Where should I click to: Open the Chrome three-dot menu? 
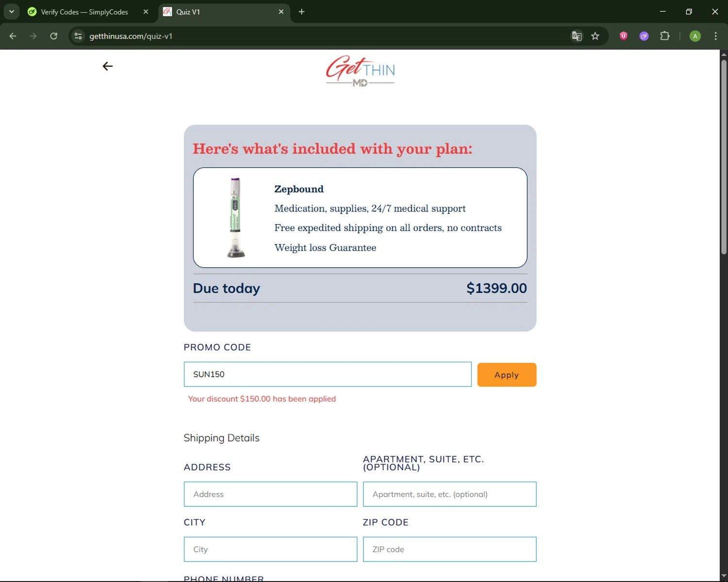click(x=715, y=36)
